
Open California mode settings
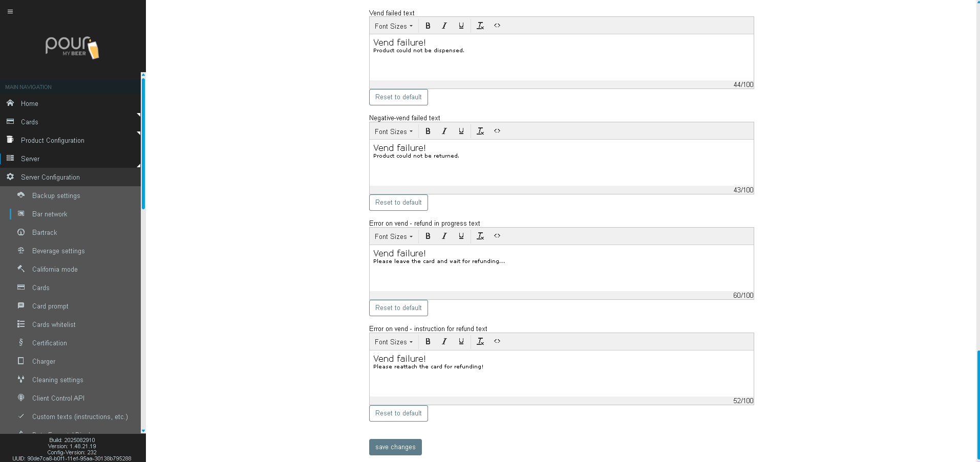[55, 269]
